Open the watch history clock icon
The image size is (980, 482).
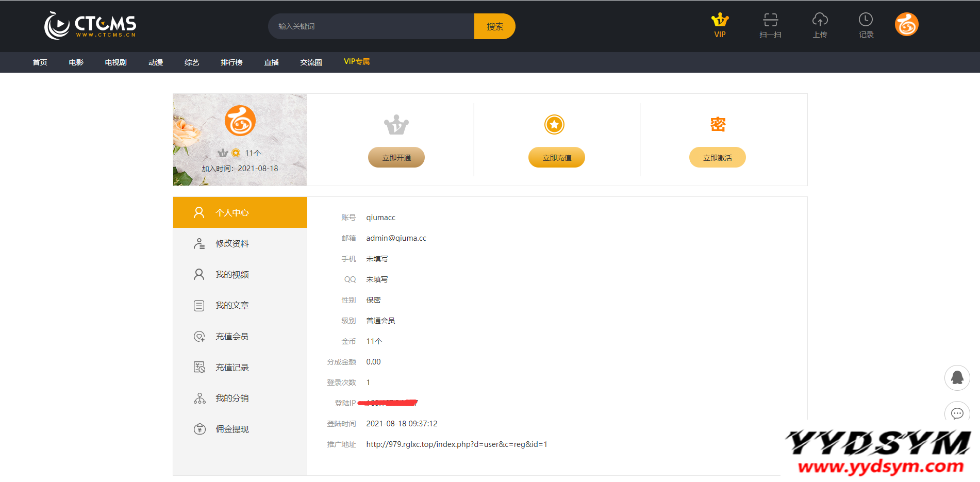pos(866,21)
